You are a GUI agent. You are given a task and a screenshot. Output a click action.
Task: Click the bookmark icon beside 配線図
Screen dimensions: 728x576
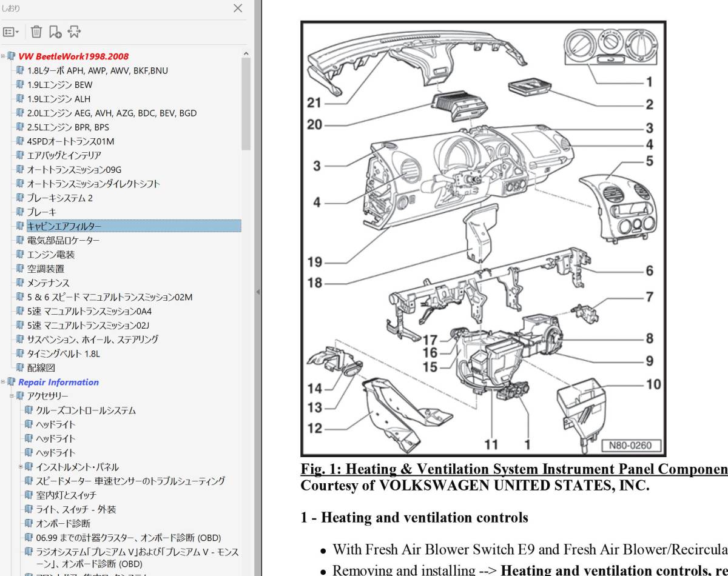[21, 367]
